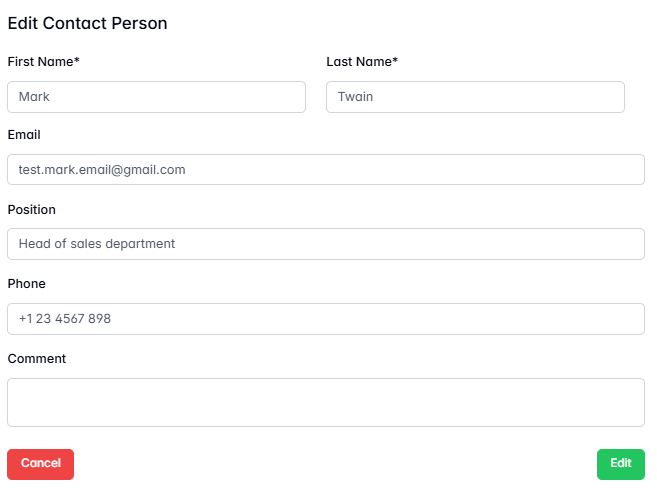Select the Position input field
Image resolution: width=657 pixels, height=490 pixels.
click(x=325, y=244)
